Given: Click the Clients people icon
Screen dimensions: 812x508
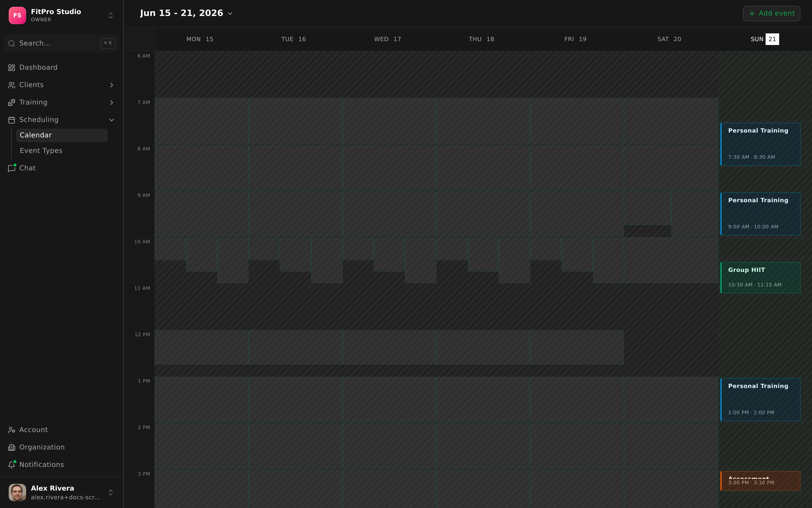Looking at the screenshot, I should pos(12,85).
